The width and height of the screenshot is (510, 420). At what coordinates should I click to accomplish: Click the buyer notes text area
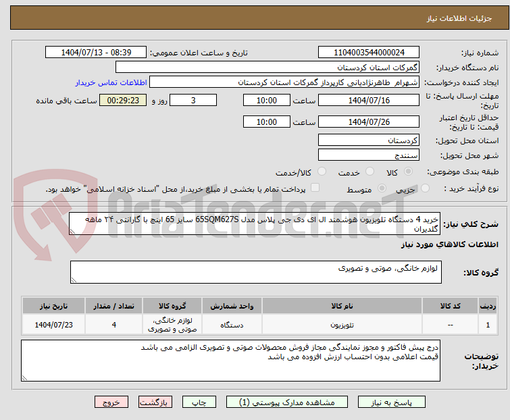pos(230,361)
